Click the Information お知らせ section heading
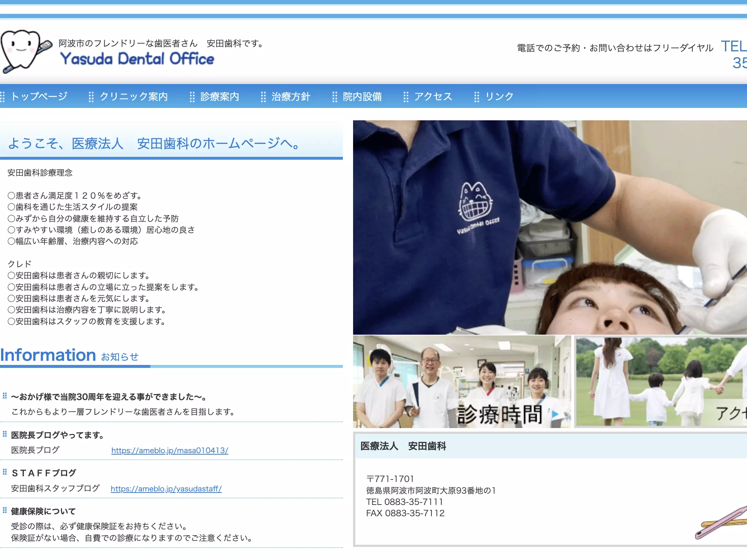Screen dimensions: 747x560 (x=69, y=355)
